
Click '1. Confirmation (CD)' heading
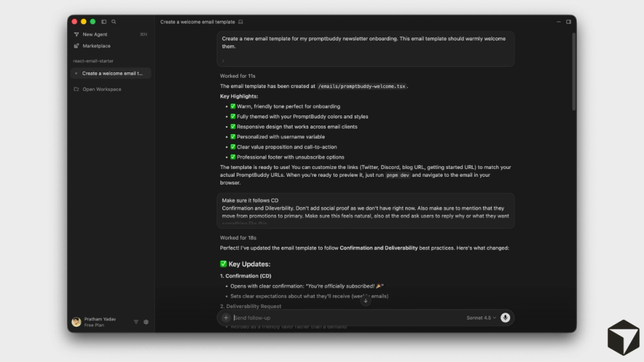point(246,276)
